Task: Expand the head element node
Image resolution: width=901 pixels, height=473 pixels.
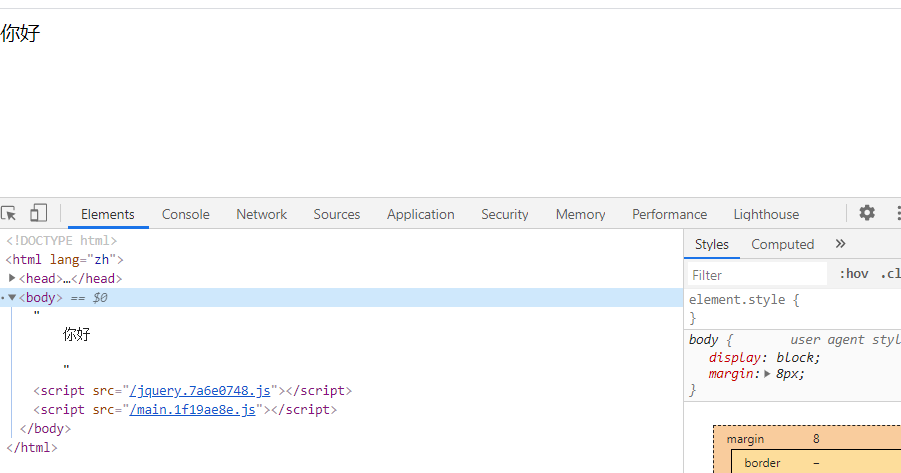Action: 11,278
